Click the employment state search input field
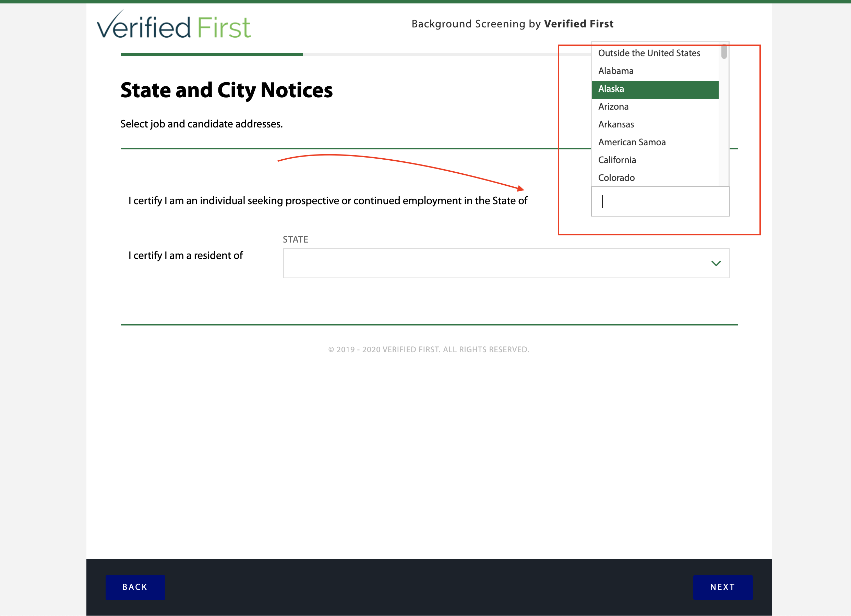 pyautogui.click(x=660, y=201)
